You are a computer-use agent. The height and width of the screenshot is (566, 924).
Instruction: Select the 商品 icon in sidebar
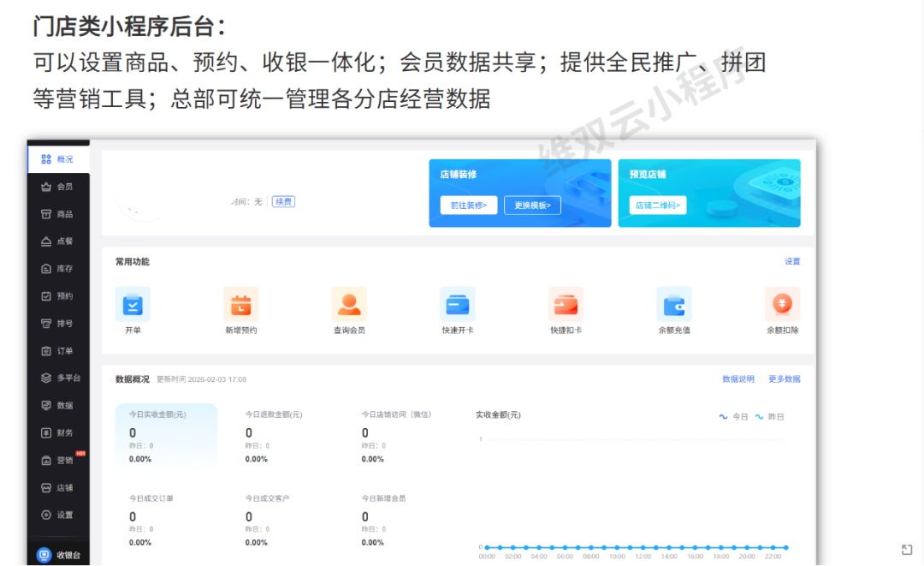[x=46, y=214]
